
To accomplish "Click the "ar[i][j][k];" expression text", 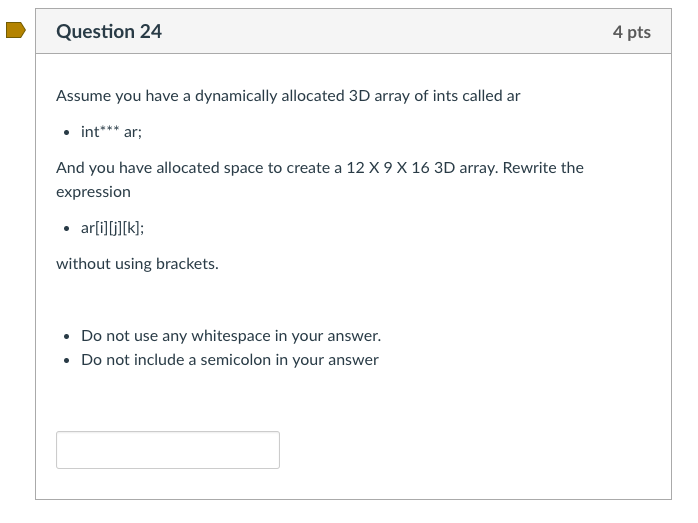I will pos(112,227).
